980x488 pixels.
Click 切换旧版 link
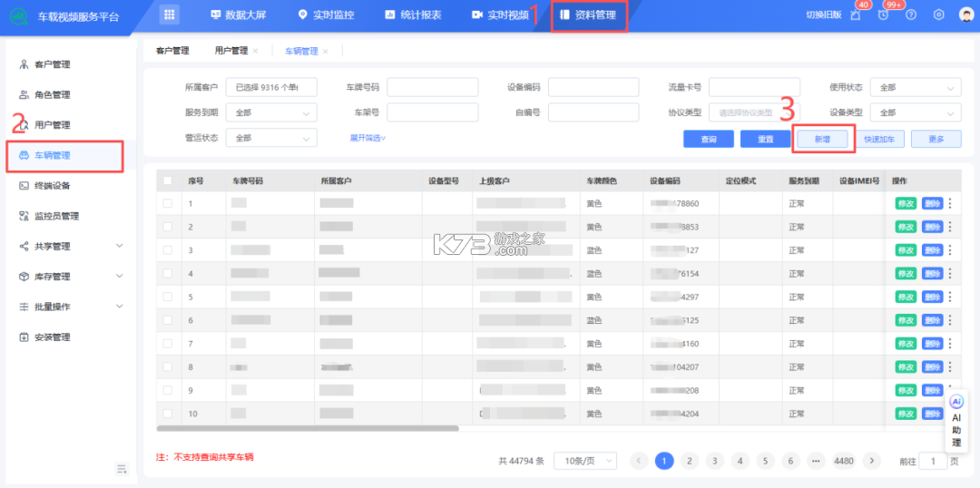point(824,15)
